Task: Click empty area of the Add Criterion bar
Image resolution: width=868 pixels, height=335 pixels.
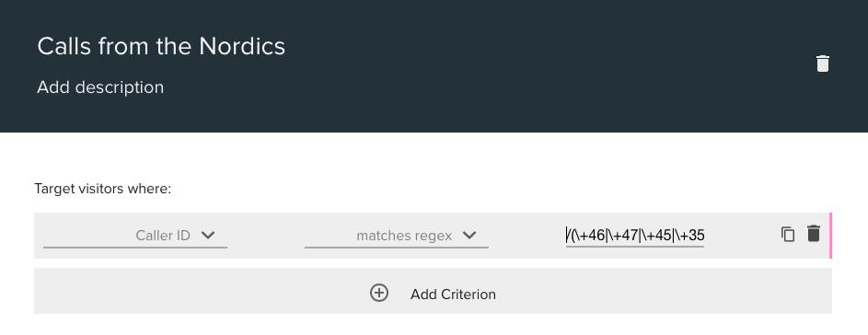Action: (665, 291)
